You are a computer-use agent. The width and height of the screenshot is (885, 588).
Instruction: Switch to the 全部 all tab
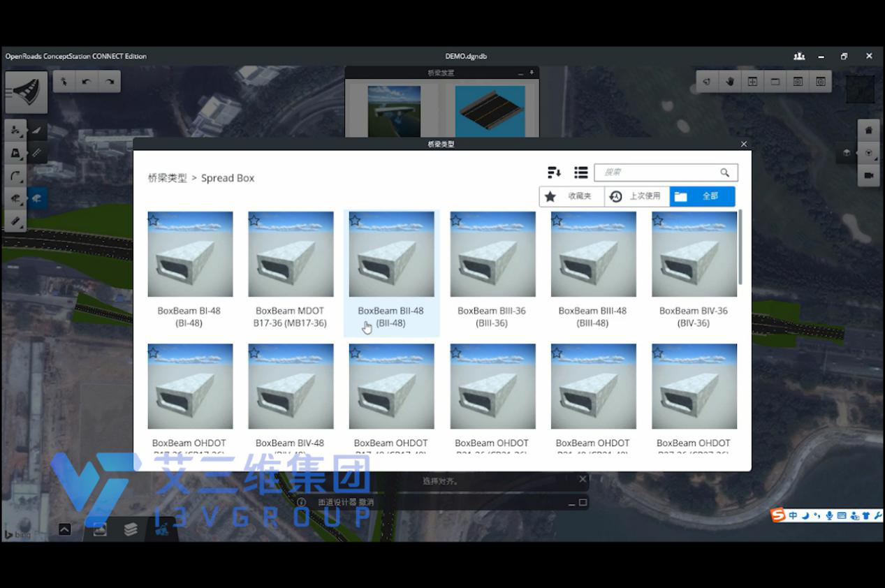coord(702,196)
